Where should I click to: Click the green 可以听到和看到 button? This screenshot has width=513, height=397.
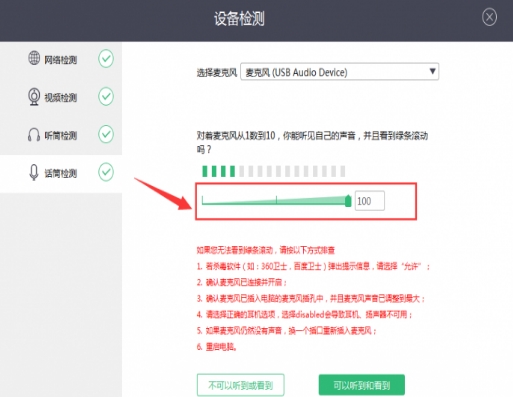(362, 385)
